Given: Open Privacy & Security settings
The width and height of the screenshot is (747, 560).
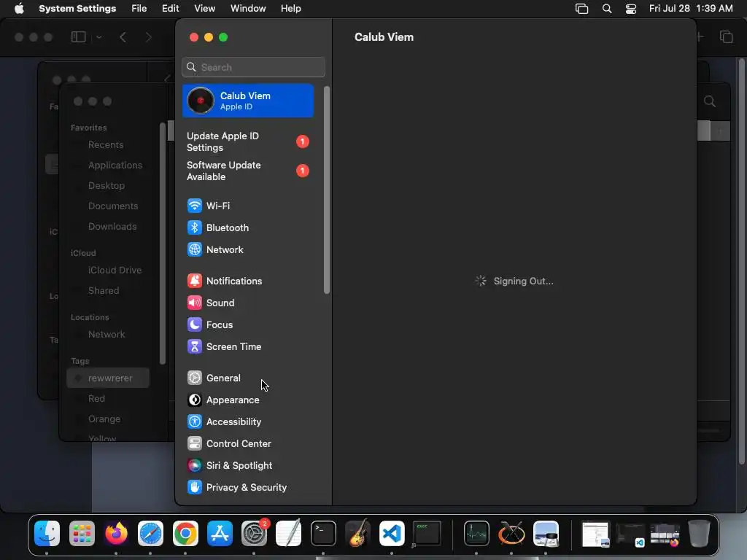Looking at the screenshot, I should click(248, 488).
